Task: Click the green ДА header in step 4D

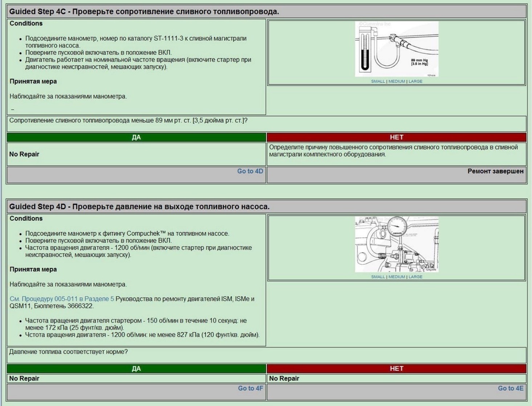Action: (x=136, y=369)
